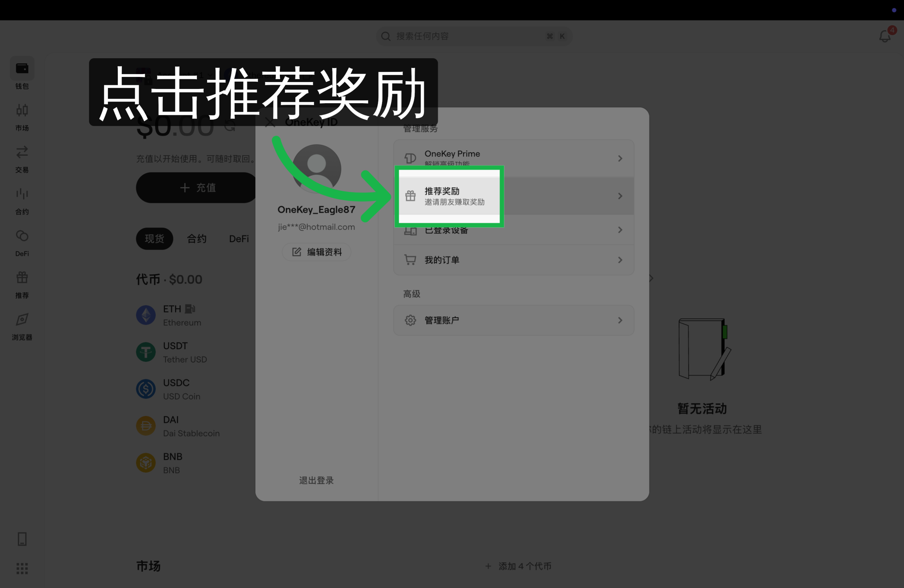The height and width of the screenshot is (588, 904).
Task: Click the 代币 · $0.00 heading
Action: (x=169, y=279)
